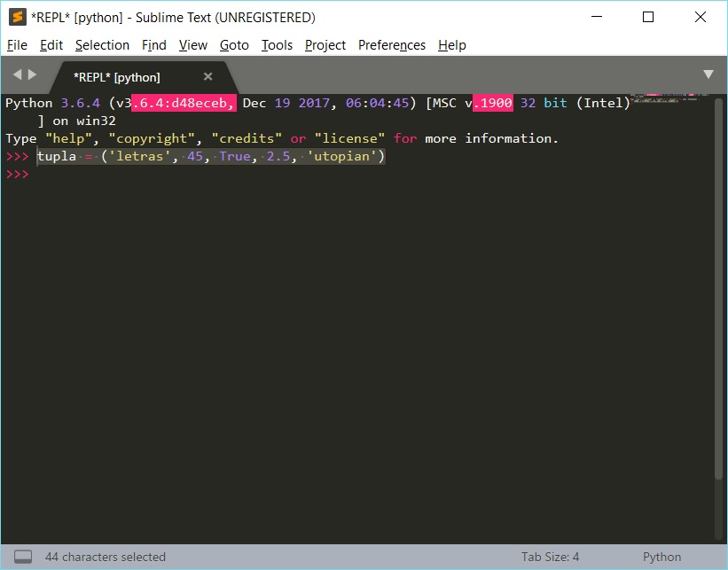Click the minimap code preview
728x570 pixels.
click(671, 98)
